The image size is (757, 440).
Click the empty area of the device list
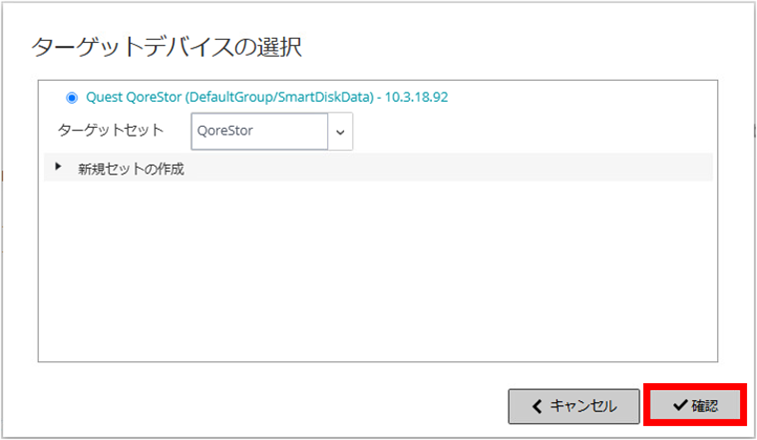click(x=378, y=270)
